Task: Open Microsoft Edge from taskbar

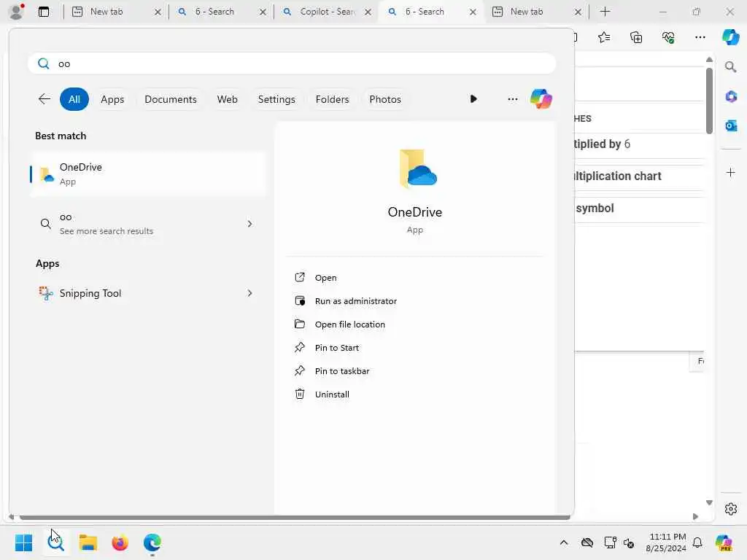Action: point(152,542)
